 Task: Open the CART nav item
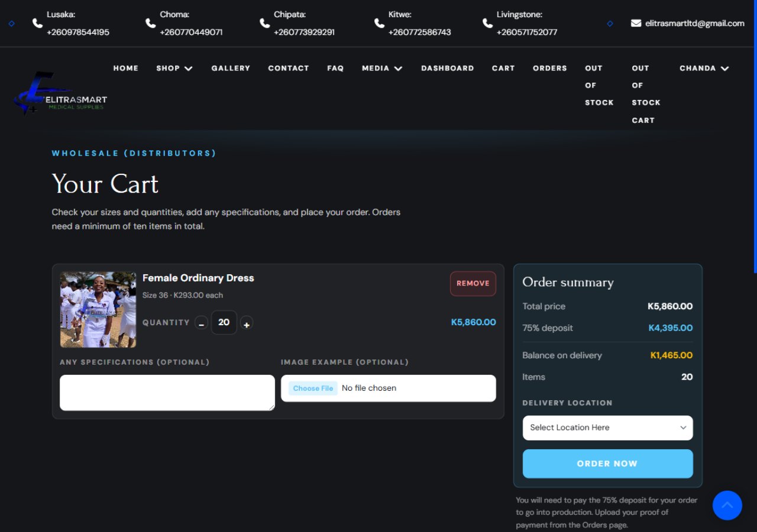click(503, 68)
